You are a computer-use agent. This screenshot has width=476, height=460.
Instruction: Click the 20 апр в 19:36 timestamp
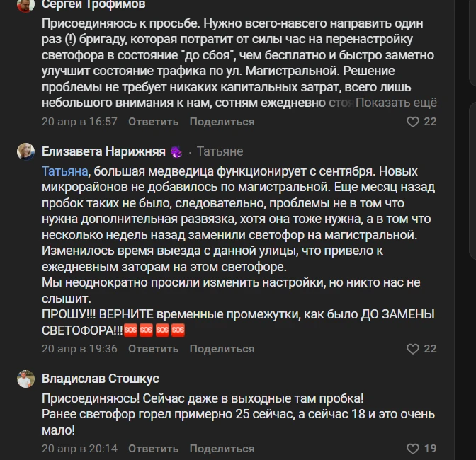point(79,349)
